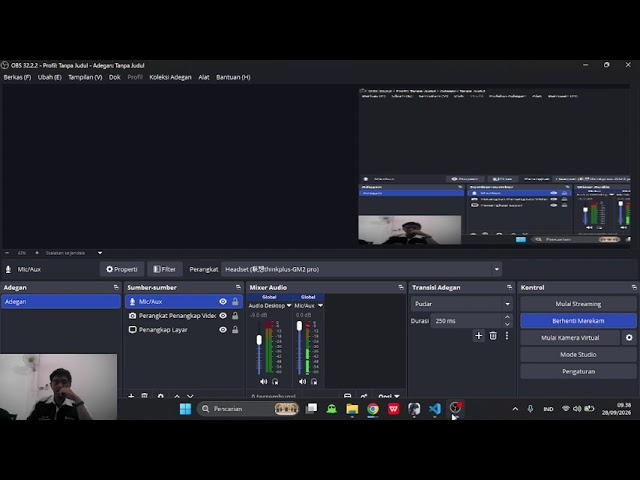Toggle visibility eye of Mic/Aux source

[x=223, y=302]
